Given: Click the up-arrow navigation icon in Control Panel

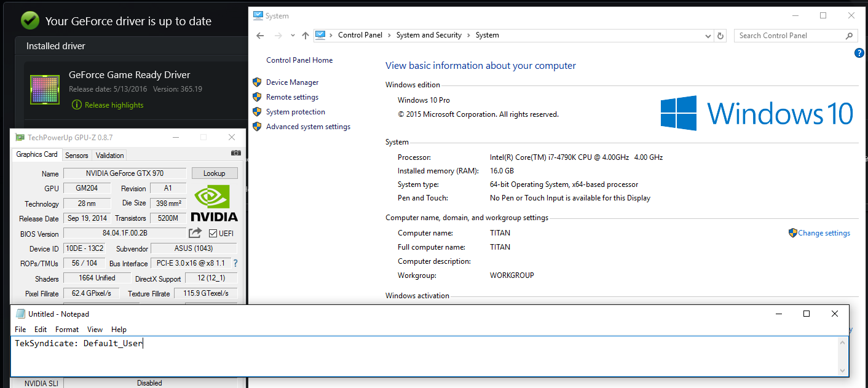Looking at the screenshot, I should pyautogui.click(x=306, y=35).
